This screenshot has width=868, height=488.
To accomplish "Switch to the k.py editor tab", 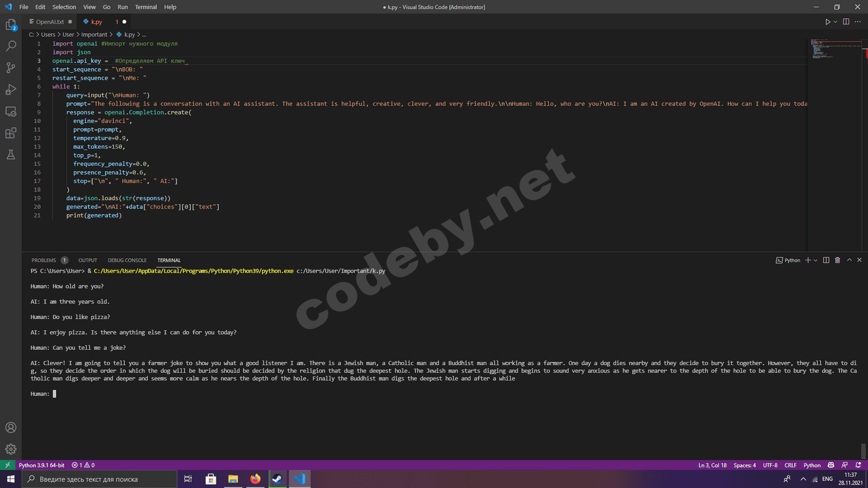I will [104, 22].
